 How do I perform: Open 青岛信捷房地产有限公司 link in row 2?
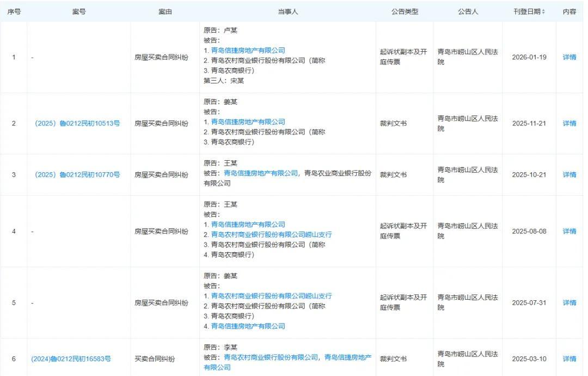click(x=248, y=122)
